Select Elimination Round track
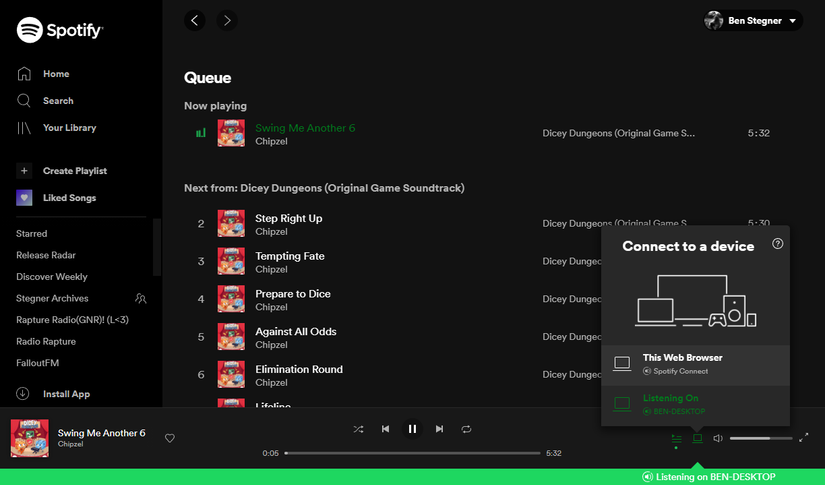The width and height of the screenshot is (825, 485). tap(299, 369)
